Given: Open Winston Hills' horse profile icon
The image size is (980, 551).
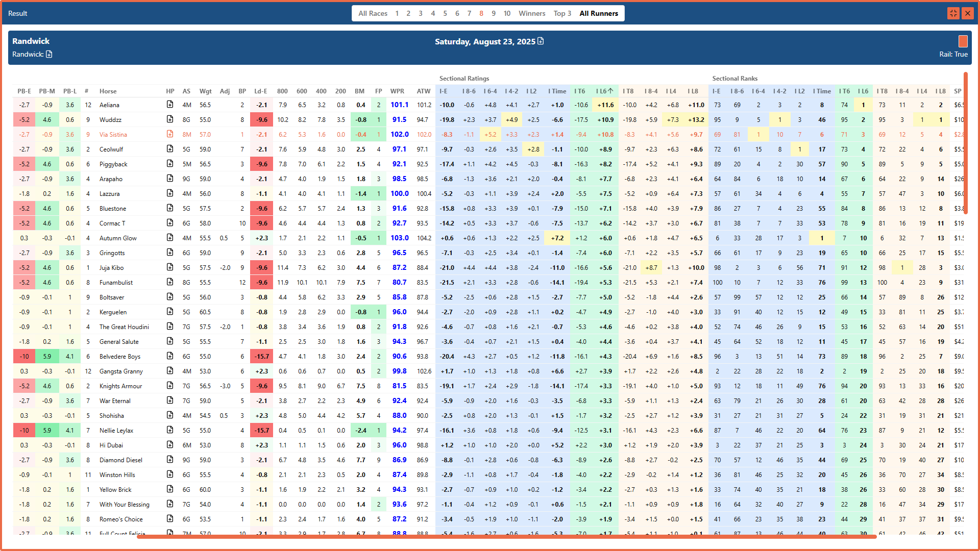Looking at the screenshot, I should [170, 474].
